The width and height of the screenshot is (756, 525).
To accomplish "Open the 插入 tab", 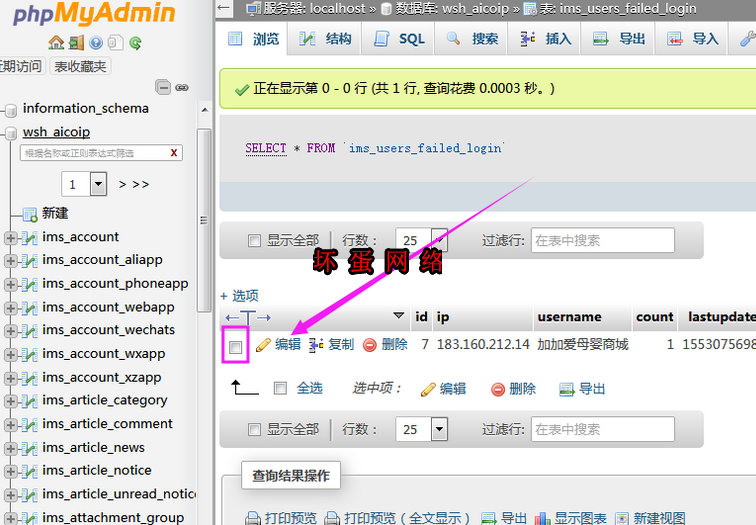I will pyautogui.click(x=545, y=39).
